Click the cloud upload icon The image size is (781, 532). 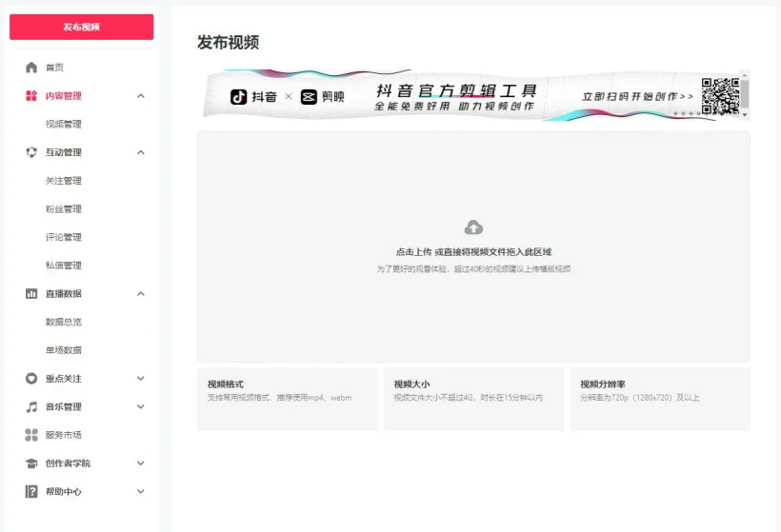473,227
